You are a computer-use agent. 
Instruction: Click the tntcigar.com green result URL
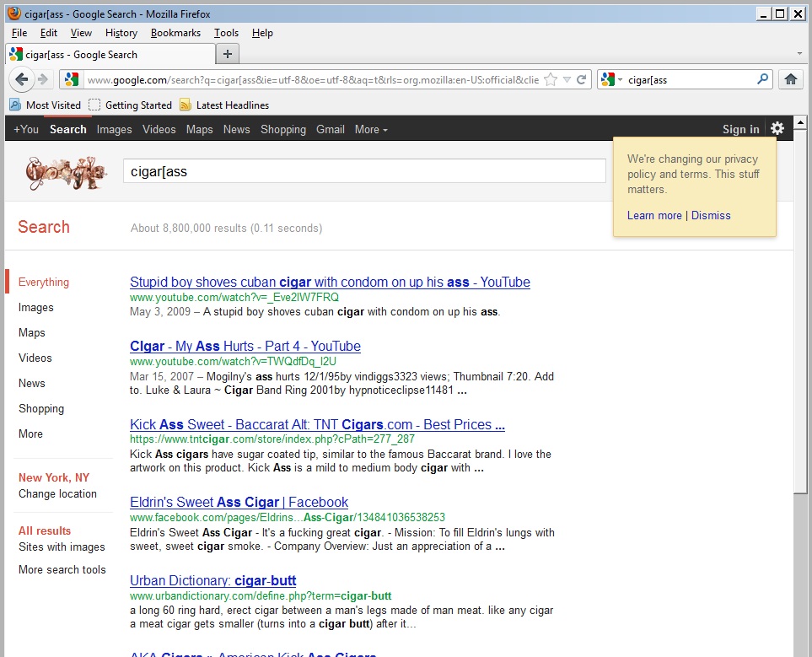[272, 439]
